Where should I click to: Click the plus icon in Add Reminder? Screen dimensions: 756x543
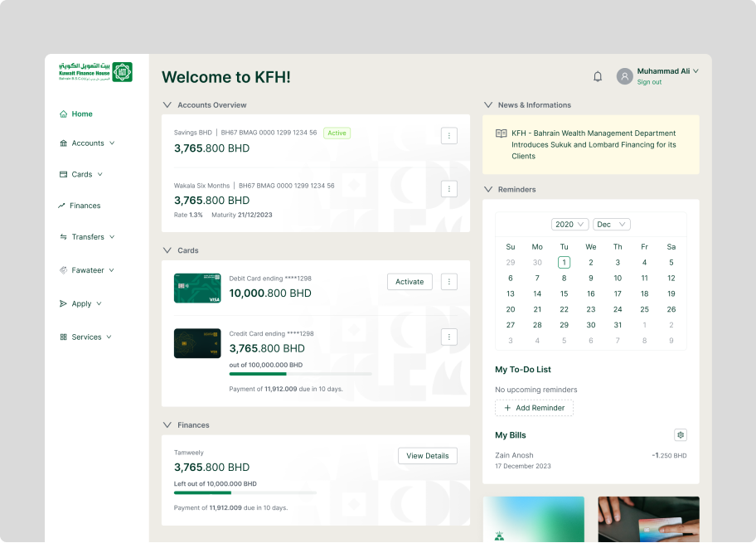(x=507, y=408)
